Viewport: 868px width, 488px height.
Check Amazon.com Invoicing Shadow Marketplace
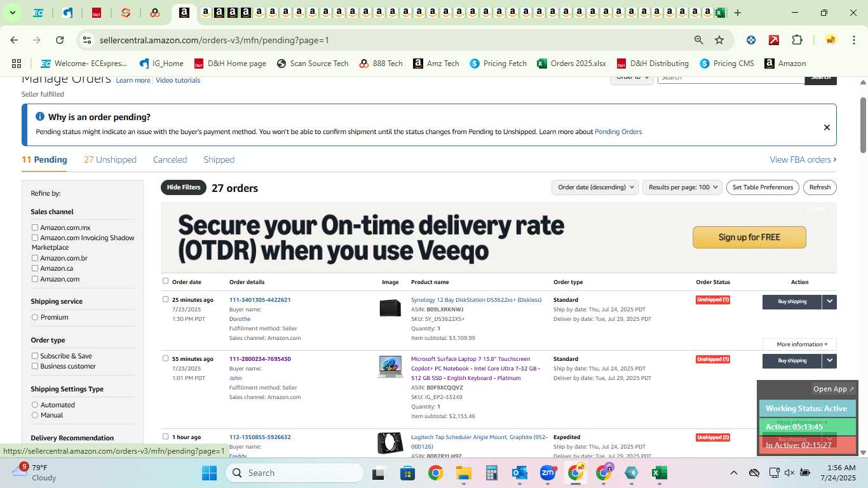[35, 238]
